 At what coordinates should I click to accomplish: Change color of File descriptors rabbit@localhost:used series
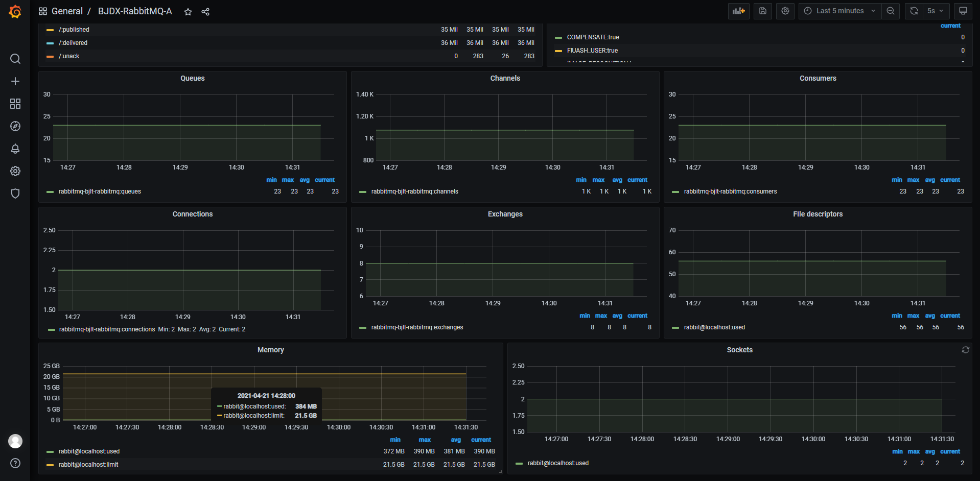click(675, 328)
